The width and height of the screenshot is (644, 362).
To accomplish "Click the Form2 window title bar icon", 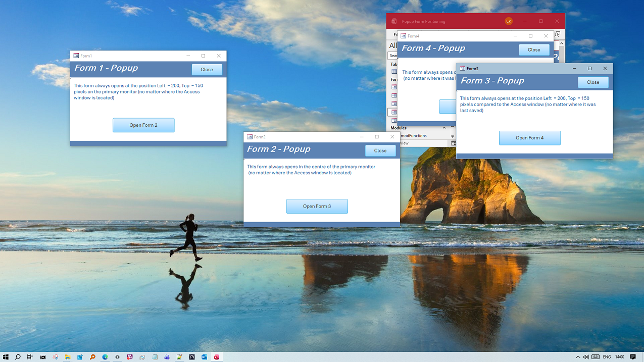I will pos(250,137).
